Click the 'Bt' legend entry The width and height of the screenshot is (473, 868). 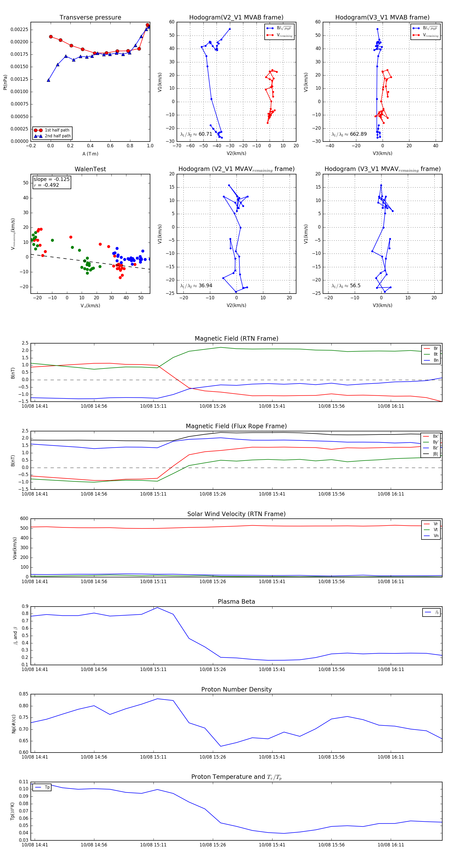(x=431, y=354)
